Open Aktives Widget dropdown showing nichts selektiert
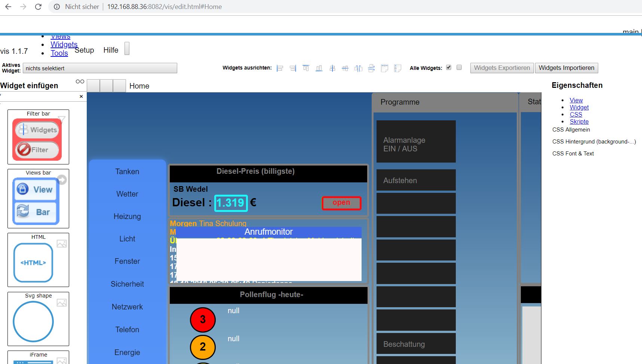The image size is (642, 364). (100, 68)
